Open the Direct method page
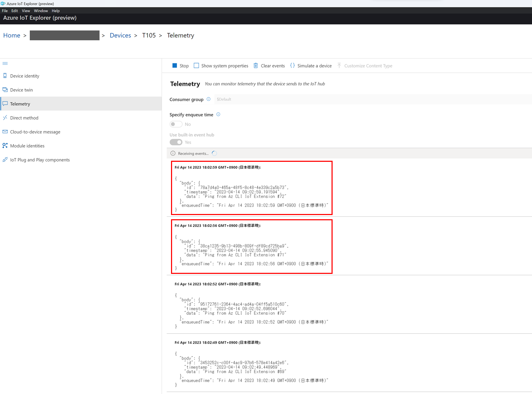 81,118
